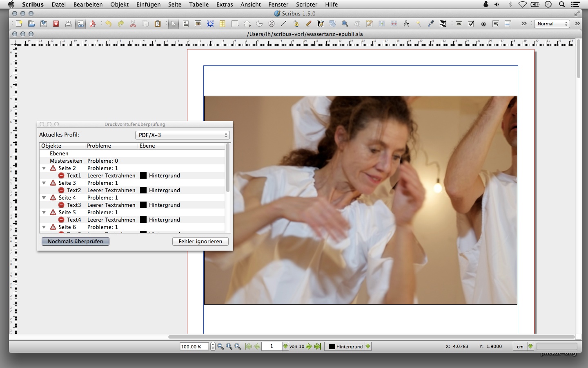This screenshot has height=368, width=588.
Task: Click the Measurements compass tool
Action: tap(406, 24)
